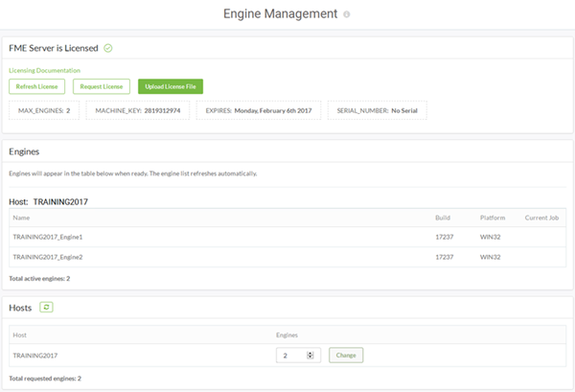Screen dimensions: 575x392
Task: Click the SERIAL_NUMBER No Serial box
Action: pyautogui.click(x=377, y=110)
